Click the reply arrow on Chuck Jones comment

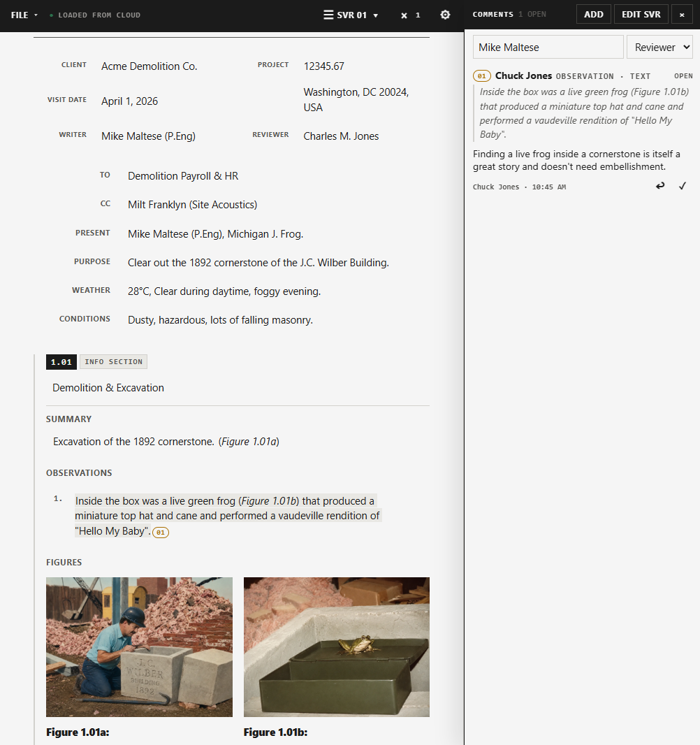tap(660, 186)
